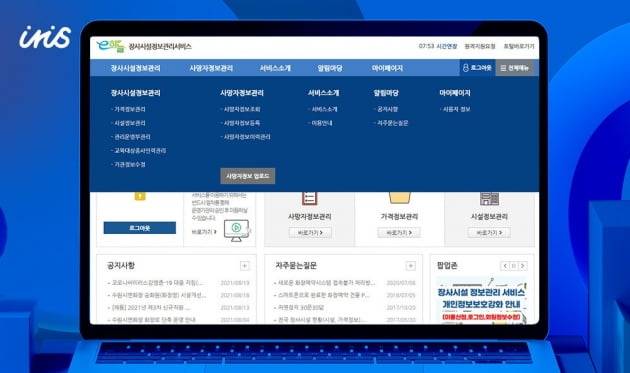This screenshot has width=630, height=373.
Task: Open 장사시설정보관리 tab in top nav bar
Action: tap(135, 68)
